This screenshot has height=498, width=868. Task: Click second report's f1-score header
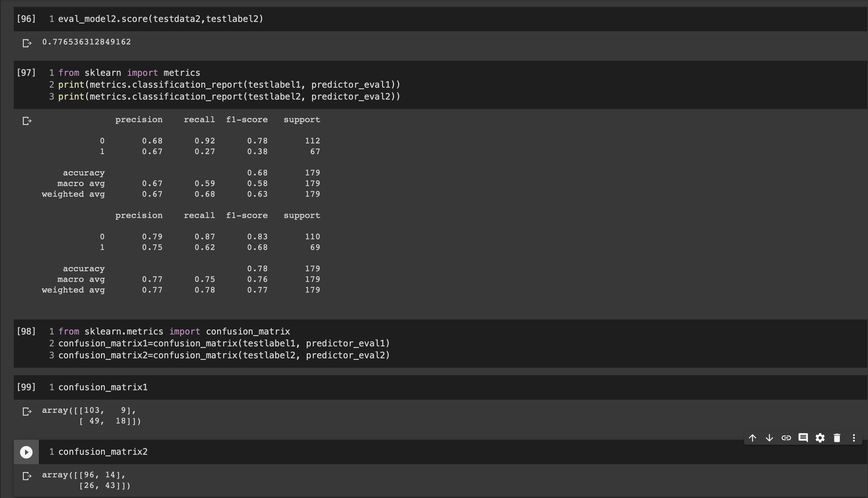pyautogui.click(x=247, y=215)
